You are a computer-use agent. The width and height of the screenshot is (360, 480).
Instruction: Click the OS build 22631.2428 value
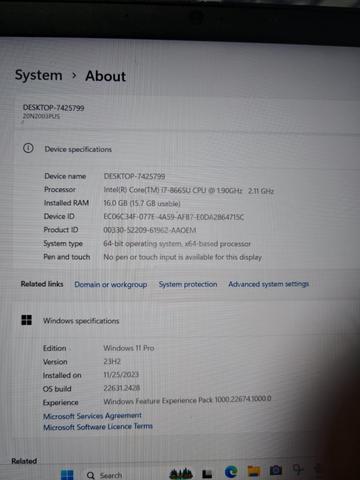122,388
